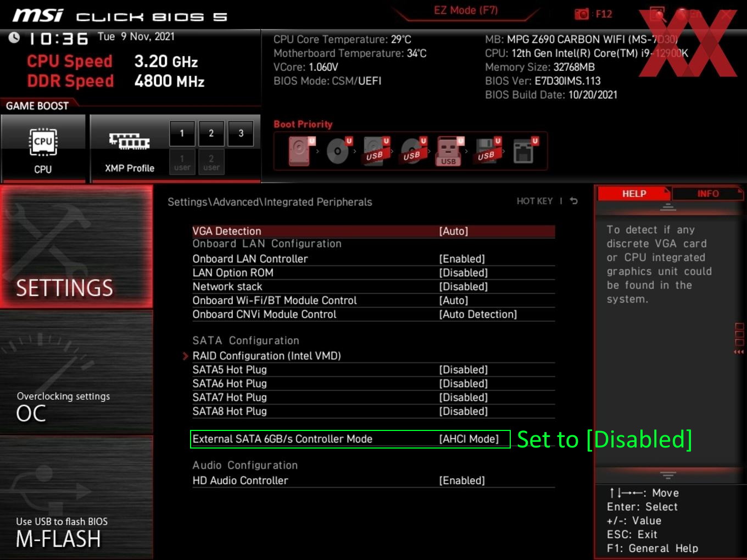The width and height of the screenshot is (747, 560).
Task: Click the Boot Priority heading
Action: [303, 124]
